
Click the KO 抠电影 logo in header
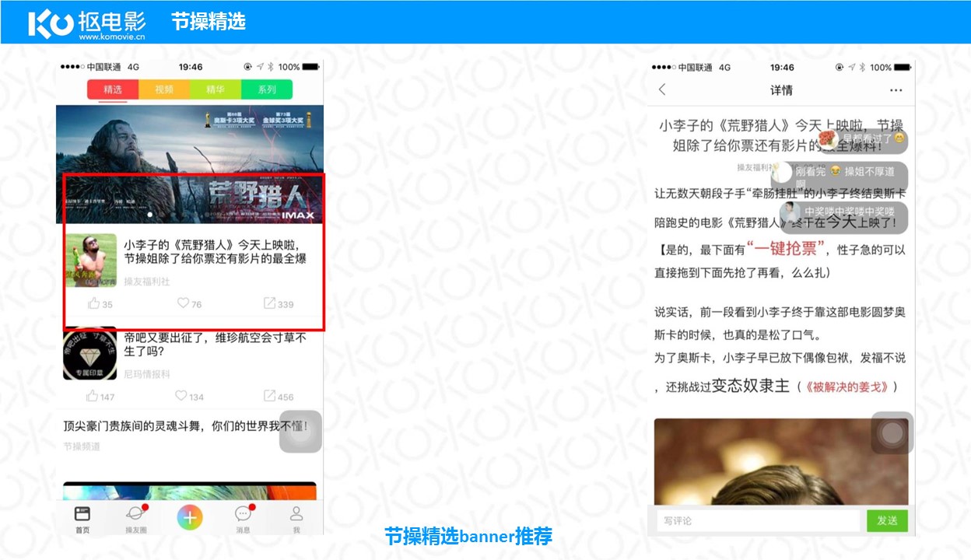tap(87, 23)
